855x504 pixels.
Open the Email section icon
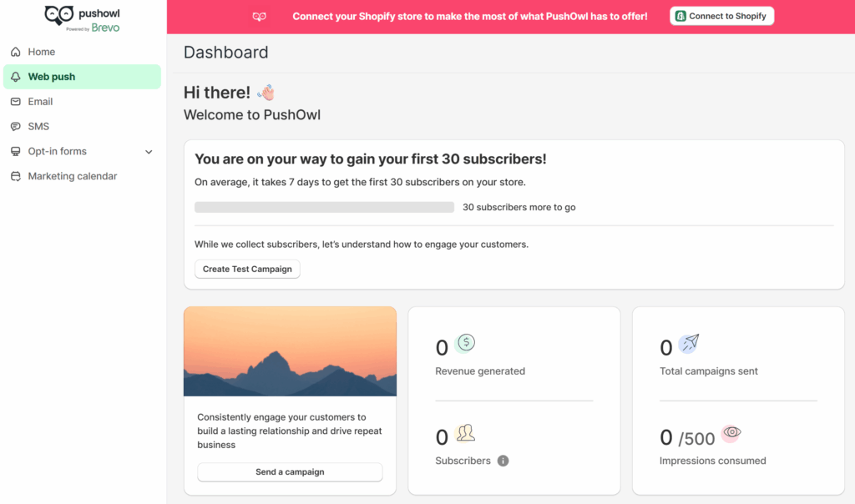click(16, 101)
